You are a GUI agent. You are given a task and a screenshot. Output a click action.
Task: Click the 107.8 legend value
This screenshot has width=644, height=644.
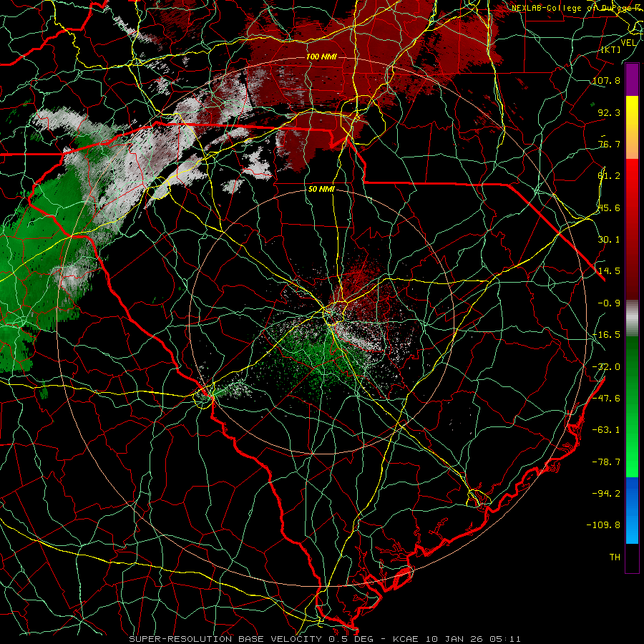(606, 80)
